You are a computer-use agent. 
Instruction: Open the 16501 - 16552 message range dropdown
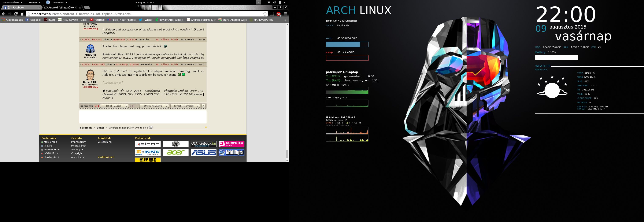point(115,106)
